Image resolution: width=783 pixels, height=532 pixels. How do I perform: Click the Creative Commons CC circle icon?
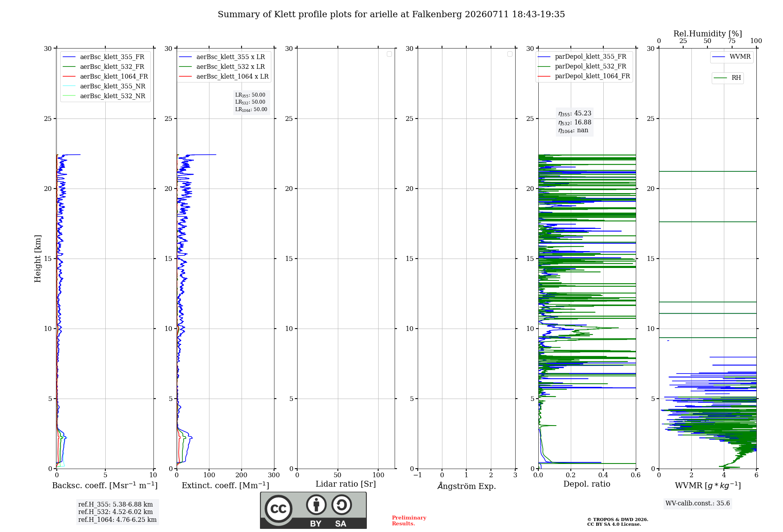point(278,509)
